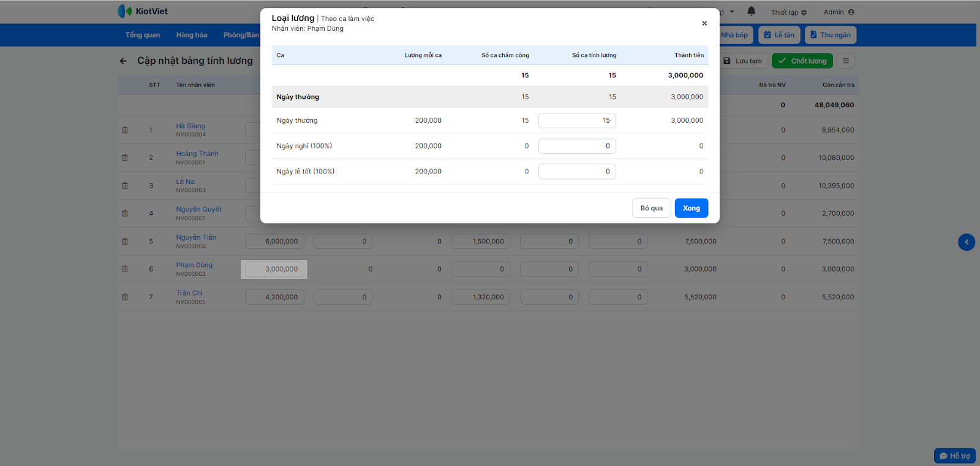Open the hamburger menu next to Chốt lương
Screen dimensions: 980x466
(845, 61)
